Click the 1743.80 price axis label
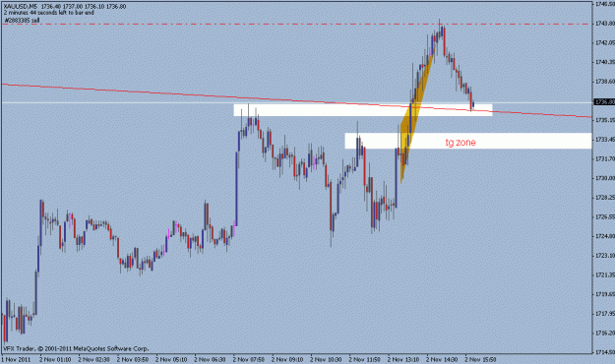This screenshot has width=615, height=364. [x=605, y=24]
